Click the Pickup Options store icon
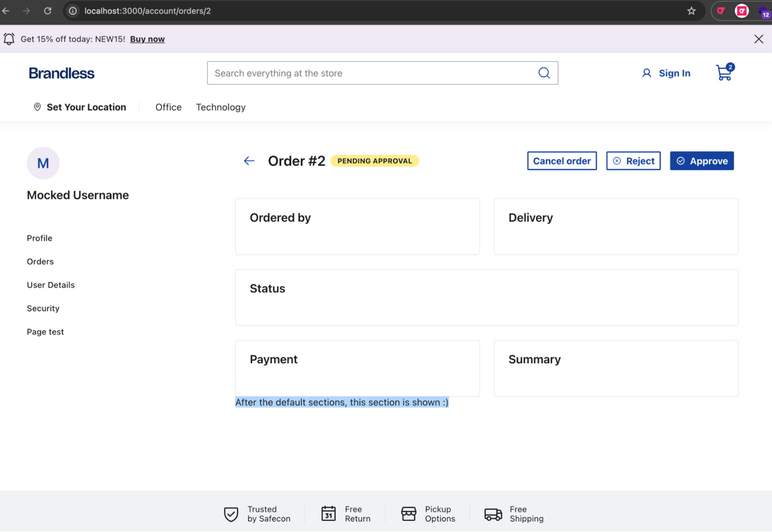 tap(409, 514)
